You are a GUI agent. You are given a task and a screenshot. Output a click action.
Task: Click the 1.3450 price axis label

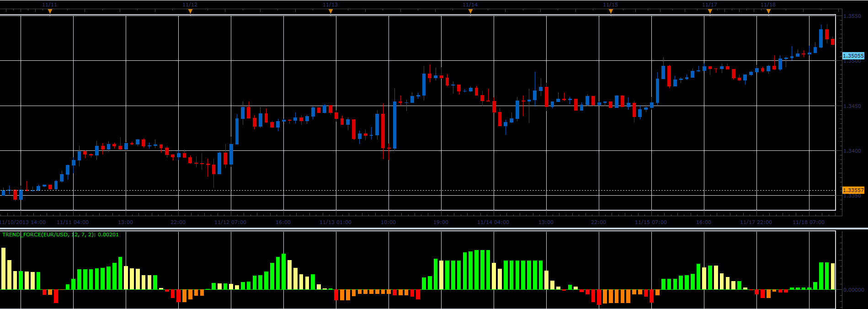852,106
